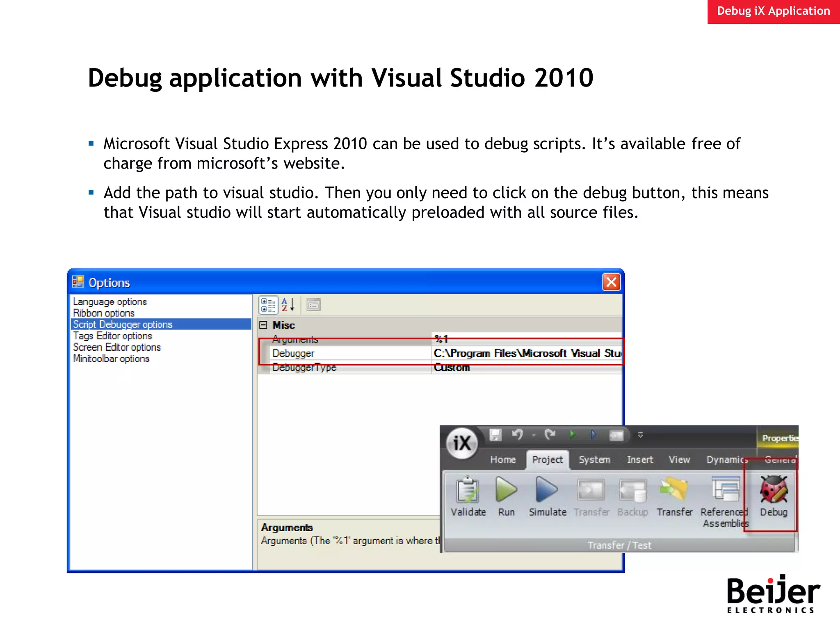Image resolution: width=840 pixels, height=630 pixels.
Task: Click green run arrow in quick access bar
Action: pos(572,435)
